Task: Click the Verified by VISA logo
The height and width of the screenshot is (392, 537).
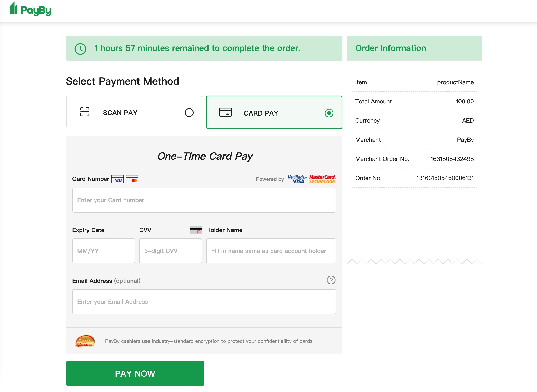Action: tap(297, 179)
